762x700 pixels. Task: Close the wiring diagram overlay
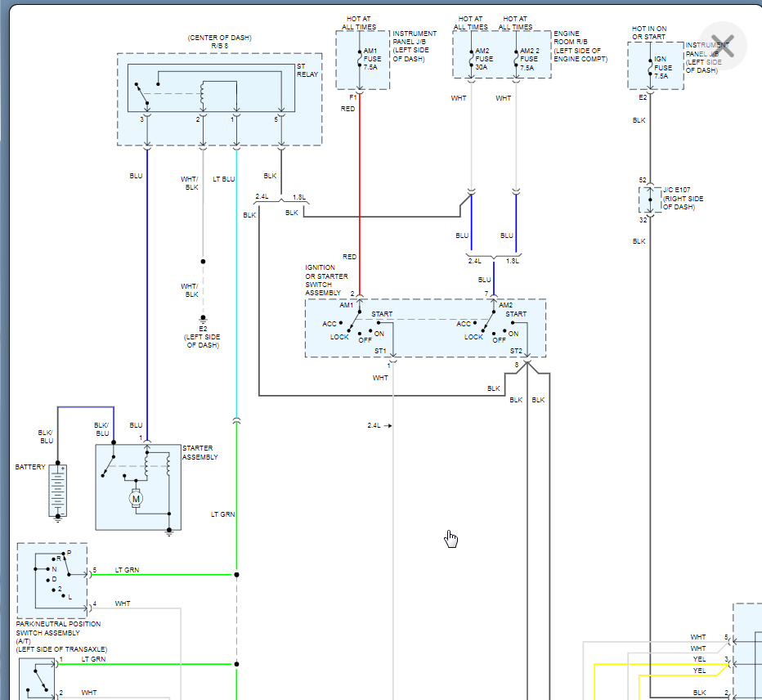(723, 46)
